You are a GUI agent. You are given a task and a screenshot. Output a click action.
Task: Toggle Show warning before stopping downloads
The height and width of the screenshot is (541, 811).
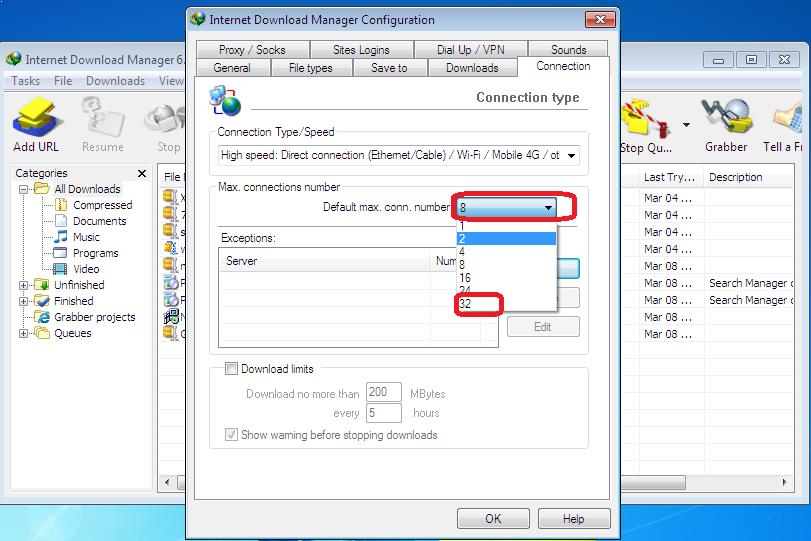coord(231,434)
